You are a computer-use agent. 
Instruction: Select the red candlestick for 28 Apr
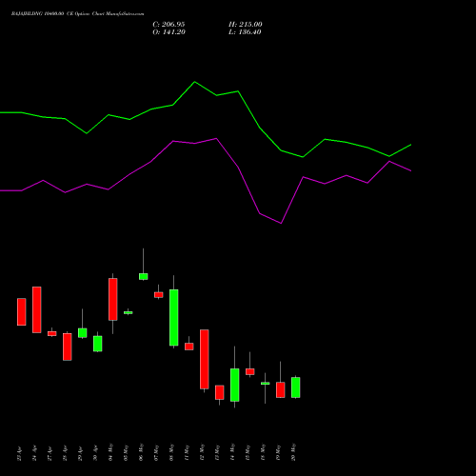point(68,347)
